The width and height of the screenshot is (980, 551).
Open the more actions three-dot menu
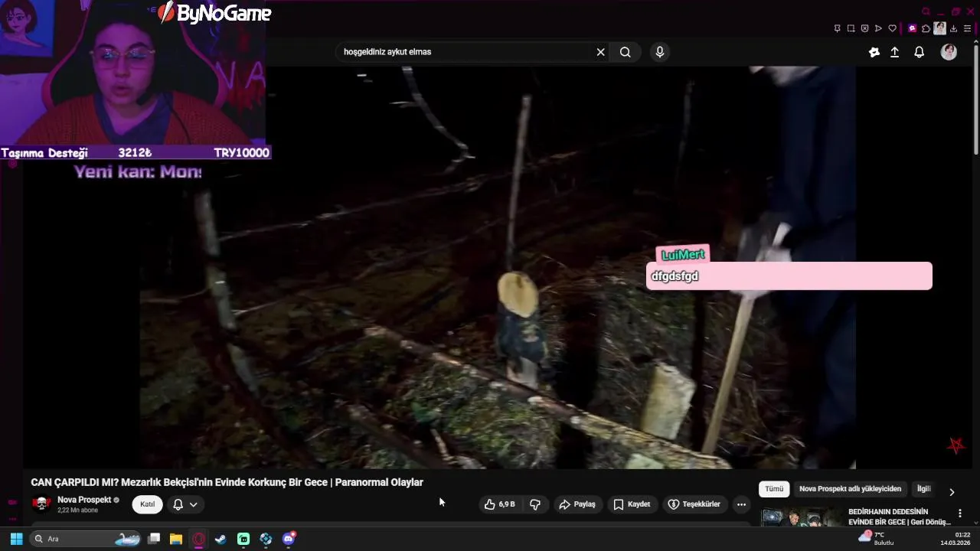pyautogui.click(x=741, y=504)
